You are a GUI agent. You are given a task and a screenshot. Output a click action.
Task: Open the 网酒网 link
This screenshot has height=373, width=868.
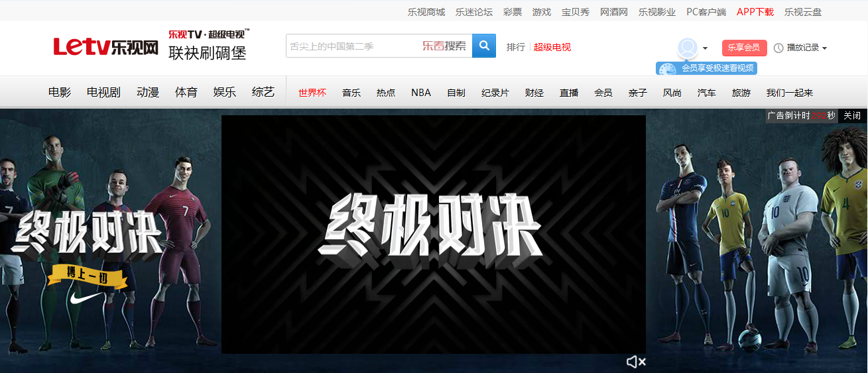tap(614, 12)
